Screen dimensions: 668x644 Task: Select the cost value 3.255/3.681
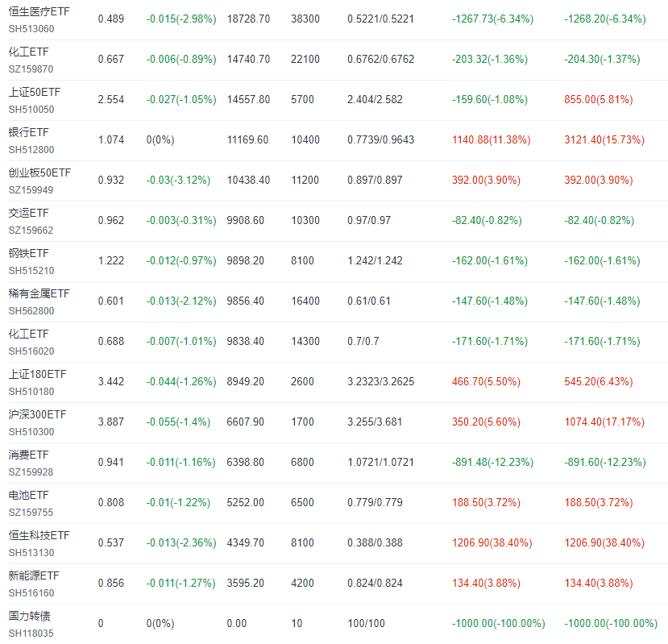tap(375, 422)
